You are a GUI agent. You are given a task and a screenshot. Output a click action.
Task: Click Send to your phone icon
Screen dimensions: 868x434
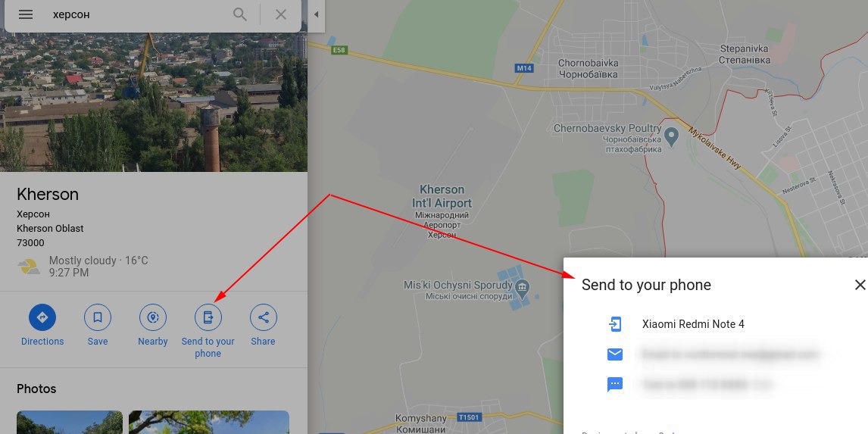click(208, 317)
